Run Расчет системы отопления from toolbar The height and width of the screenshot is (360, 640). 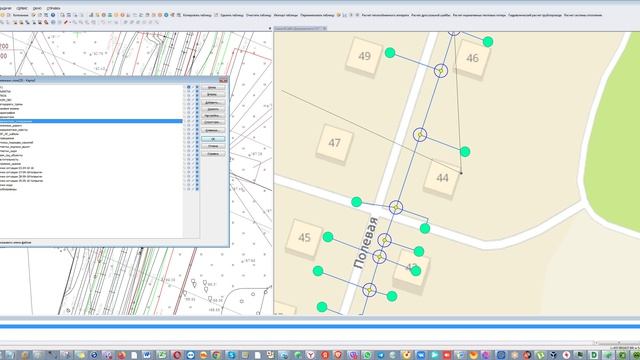tap(583, 15)
